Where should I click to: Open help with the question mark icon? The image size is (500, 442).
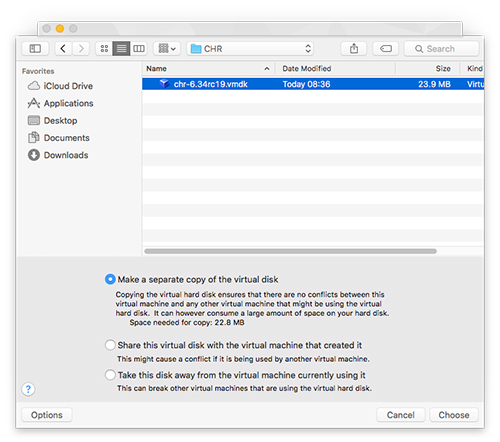[28, 389]
